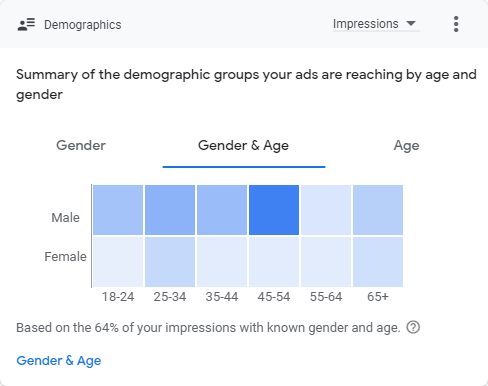This screenshot has height=386, width=488.
Task: Select the Female 45-54 heatmap cell
Action: pyautogui.click(x=274, y=262)
